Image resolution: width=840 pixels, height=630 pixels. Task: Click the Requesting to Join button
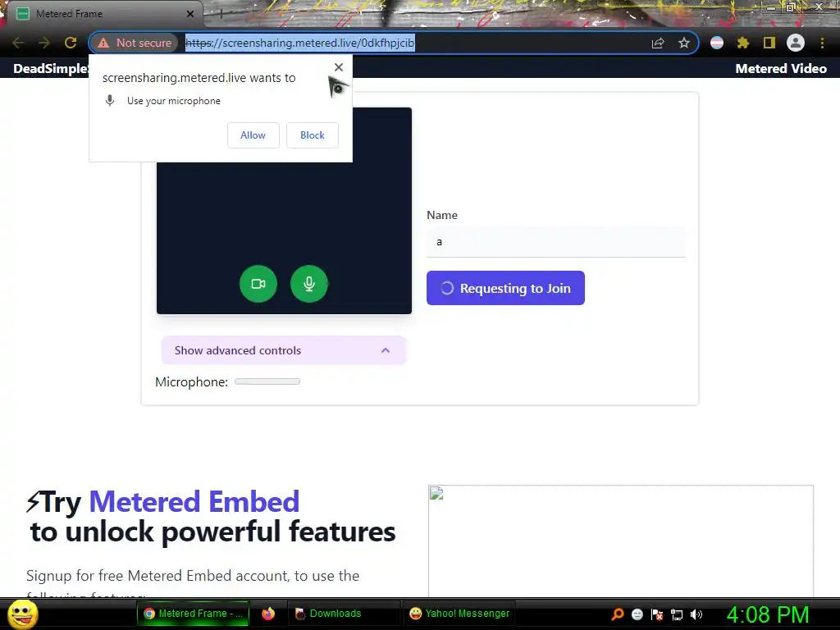(x=505, y=288)
